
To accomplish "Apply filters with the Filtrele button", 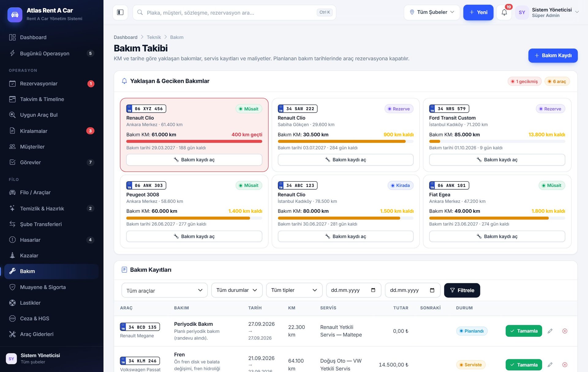I will click(462, 290).
